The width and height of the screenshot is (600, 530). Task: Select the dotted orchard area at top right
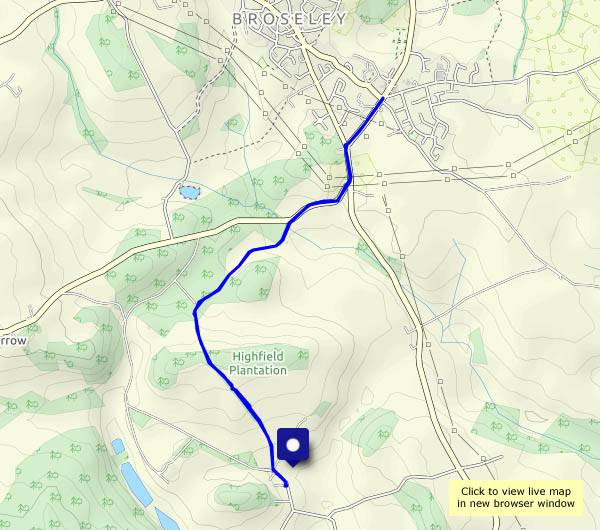561,84
